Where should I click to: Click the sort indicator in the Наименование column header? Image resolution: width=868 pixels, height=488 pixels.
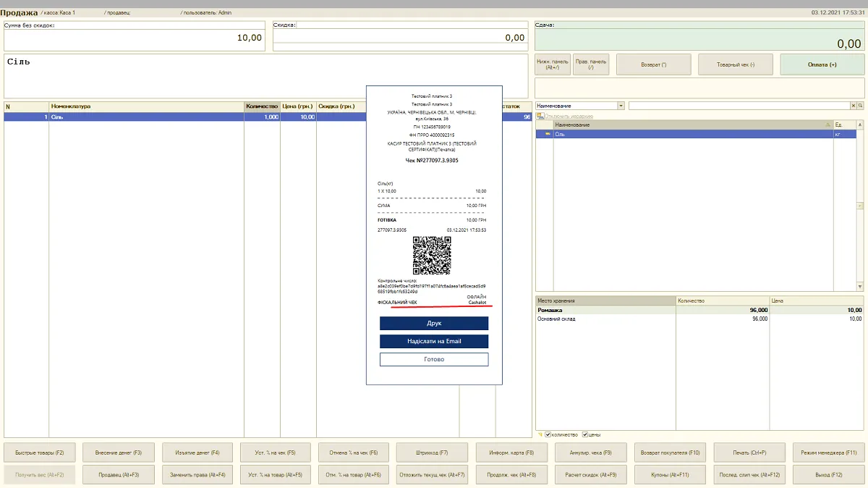click(x=827, y=125)
